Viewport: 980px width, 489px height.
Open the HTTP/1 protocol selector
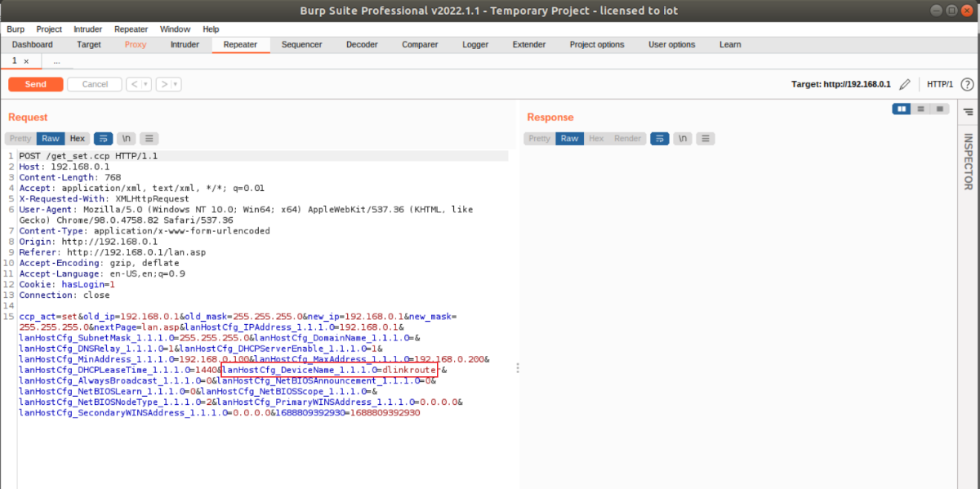939,84
